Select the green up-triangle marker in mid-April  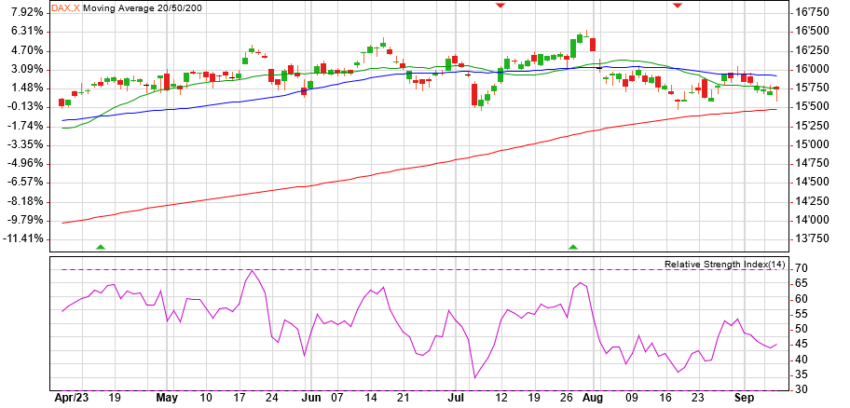(x=100, y=247)
